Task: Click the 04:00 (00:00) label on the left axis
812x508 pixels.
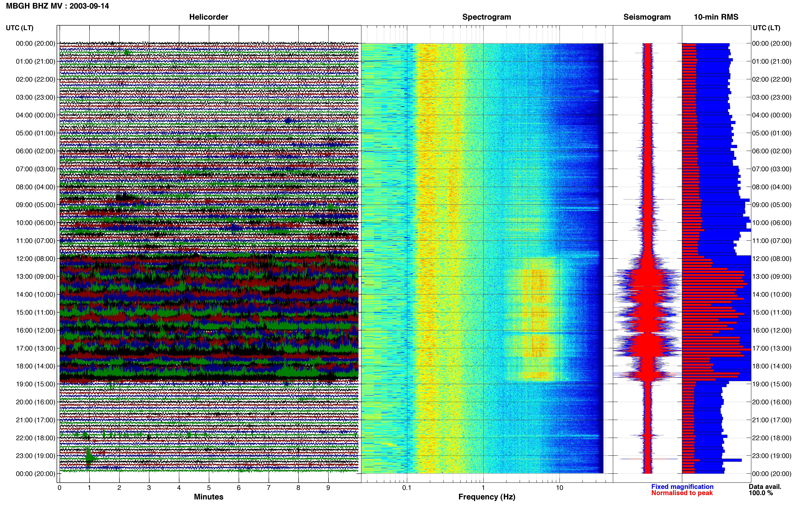Action: coord(36,115)
